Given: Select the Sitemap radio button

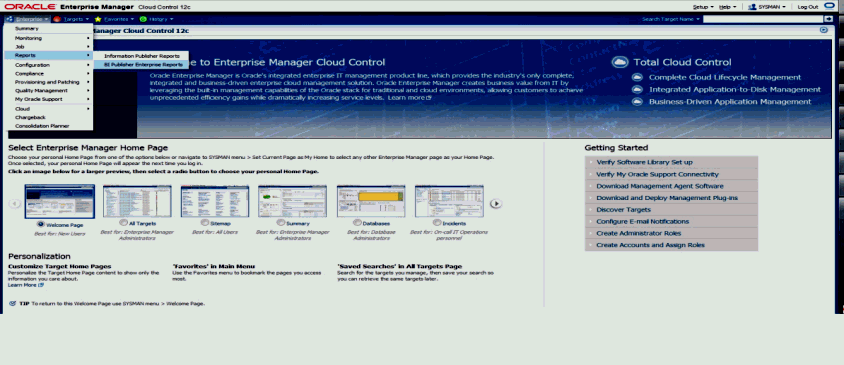Looking at the screenshot, I should pos(205,222).
